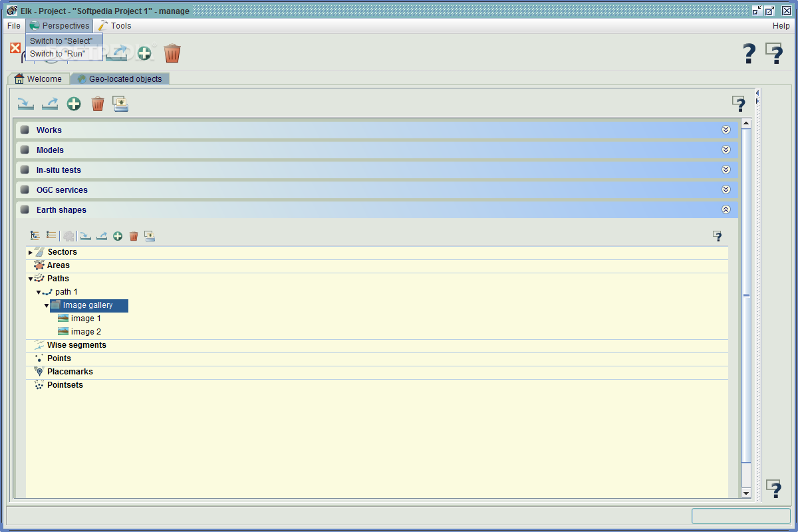This screenshot has height=532, width=798.
Task: Click the square icon beside OGC services
Action: (25, 190)
